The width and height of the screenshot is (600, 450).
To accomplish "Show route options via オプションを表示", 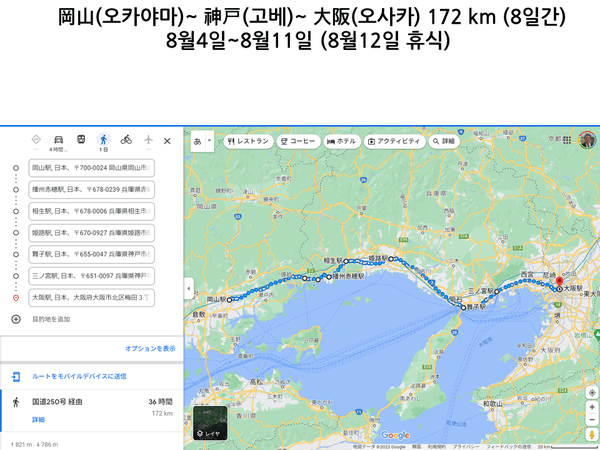I will pyautogui.click(x=150, y=348).
